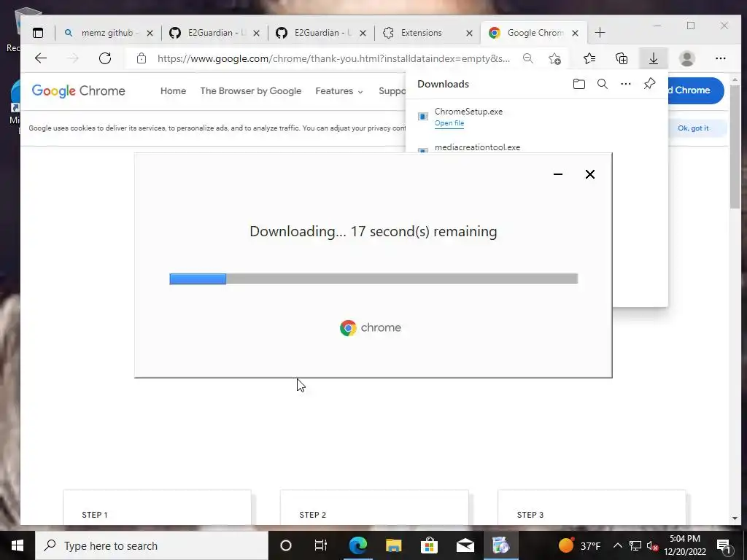Search downloads using the magnifier icon
747x560 pixels.
(602, 84)
